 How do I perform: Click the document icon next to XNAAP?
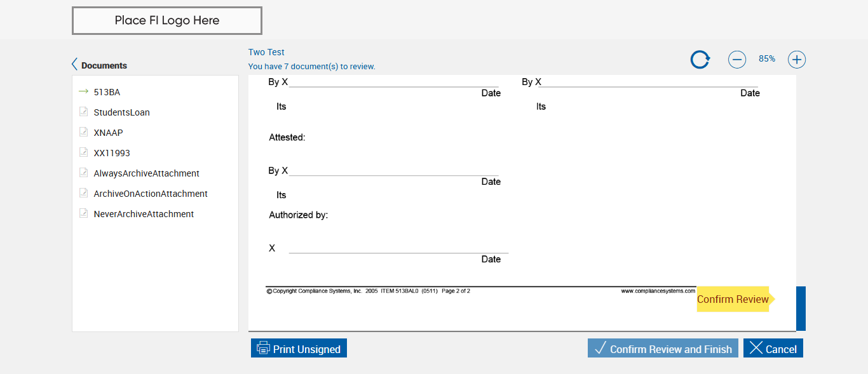(x=83, y=132)
